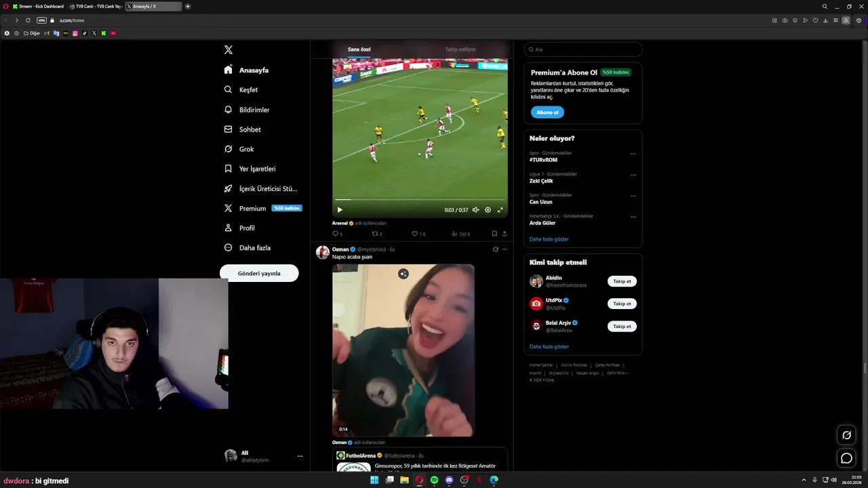The image size is (868, 488).
Task: Open Grok from sidebar
Action: (x=239, y=149)
